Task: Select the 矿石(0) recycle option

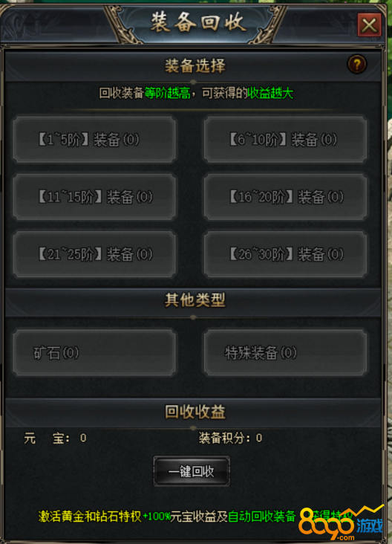Action: 94,353
